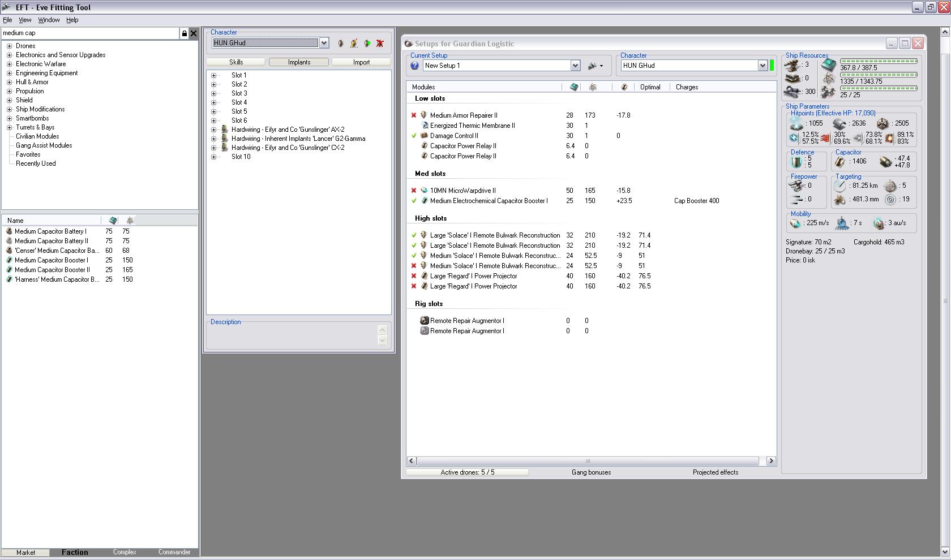Click the align time icon showing 7 s
The height and width of the screenshot is (560, 951).
click(x=843, y=223)
